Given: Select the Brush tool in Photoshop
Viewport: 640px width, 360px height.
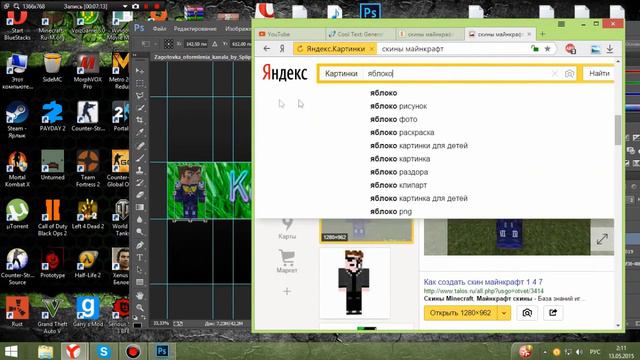Looking at the screenshot, I should tap(140, 158).
